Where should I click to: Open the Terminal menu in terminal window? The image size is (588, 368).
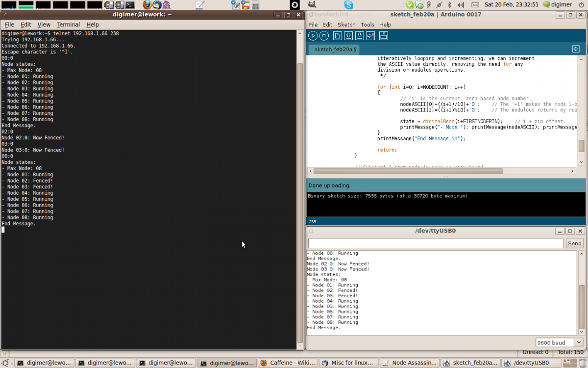(68, 25)
